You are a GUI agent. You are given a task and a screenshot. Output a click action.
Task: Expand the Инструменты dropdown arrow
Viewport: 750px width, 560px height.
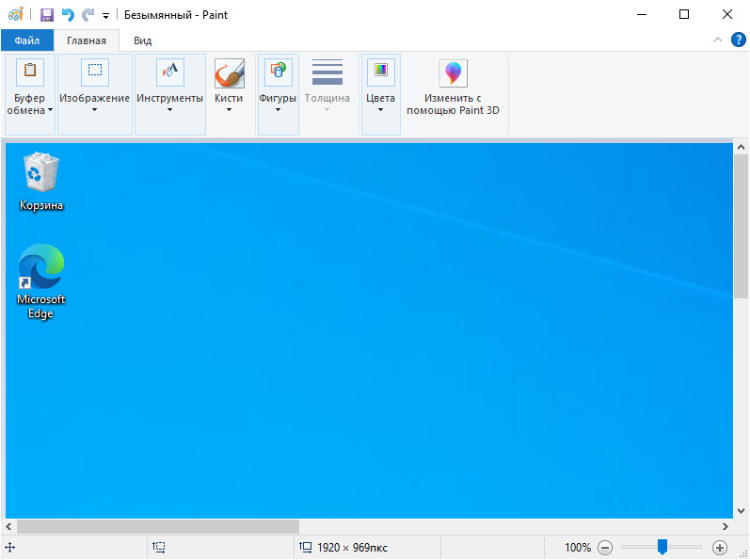coord(169,110)
